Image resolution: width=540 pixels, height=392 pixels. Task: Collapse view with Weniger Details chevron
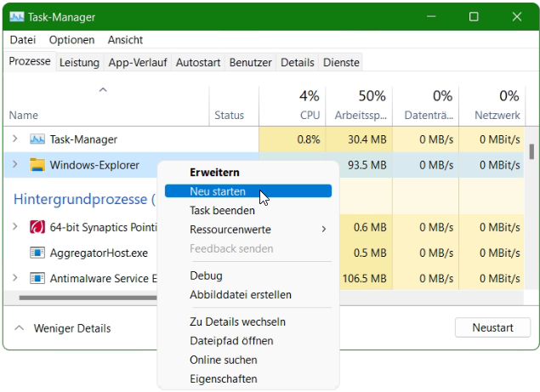click(20, 328)
